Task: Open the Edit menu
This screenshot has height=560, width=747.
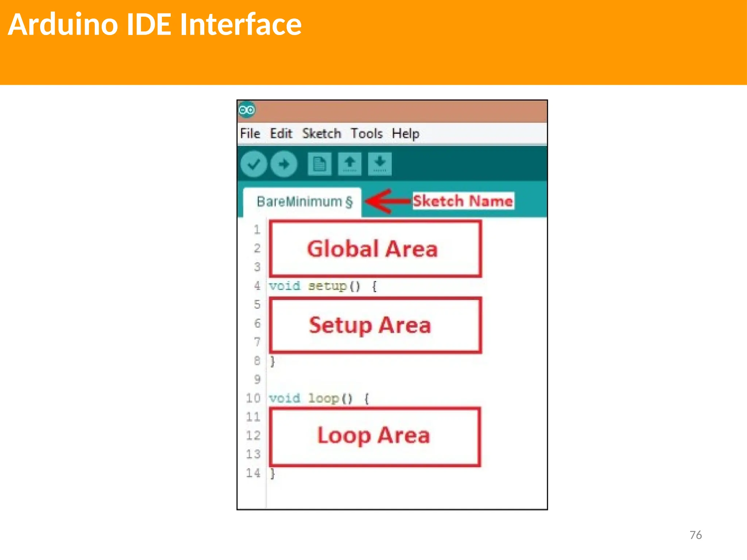Action: pyautogui.click(x=281, y=133)
